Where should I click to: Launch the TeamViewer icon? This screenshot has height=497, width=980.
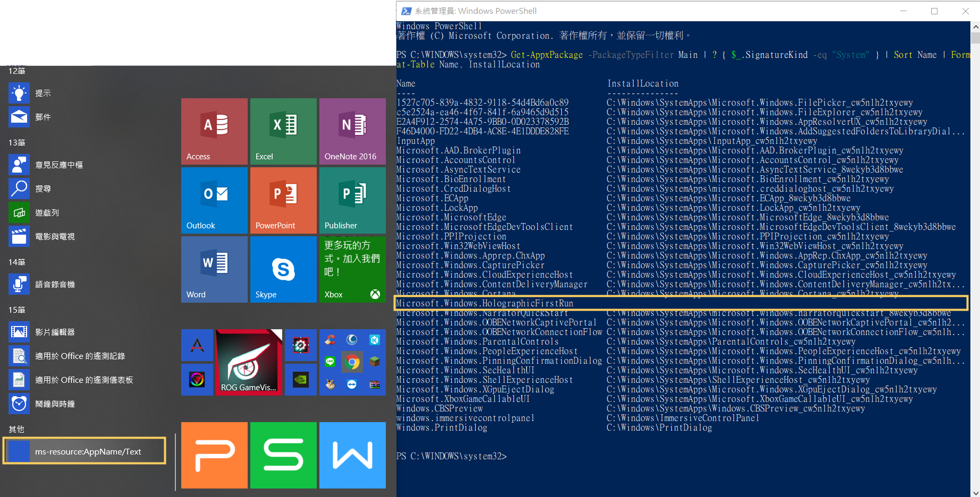pos(352,384)
